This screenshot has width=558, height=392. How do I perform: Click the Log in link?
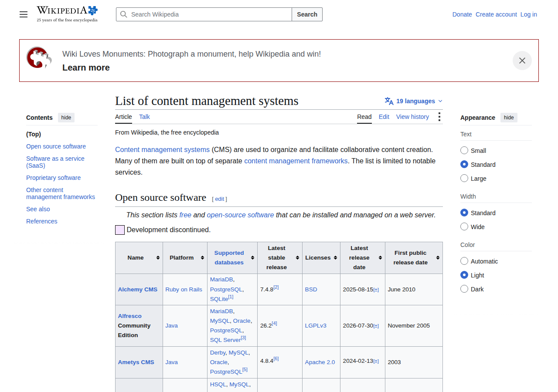[x=529, y=14]
